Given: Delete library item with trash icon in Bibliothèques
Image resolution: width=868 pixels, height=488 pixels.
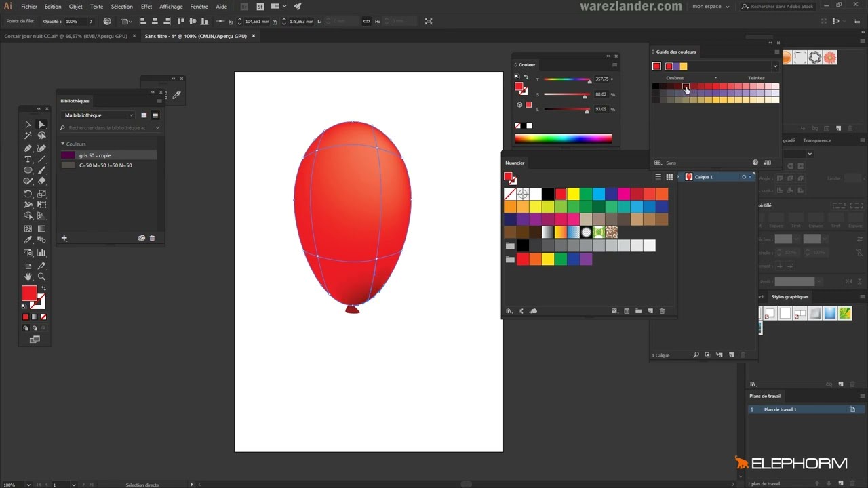Looking at the screenshot, I should (x=152, y=238).
